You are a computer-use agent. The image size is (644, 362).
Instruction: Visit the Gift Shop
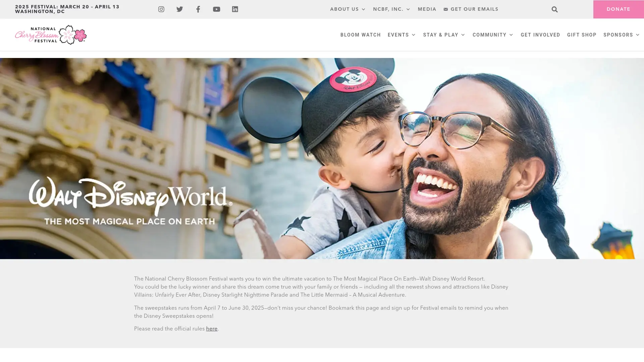(582, 35)
